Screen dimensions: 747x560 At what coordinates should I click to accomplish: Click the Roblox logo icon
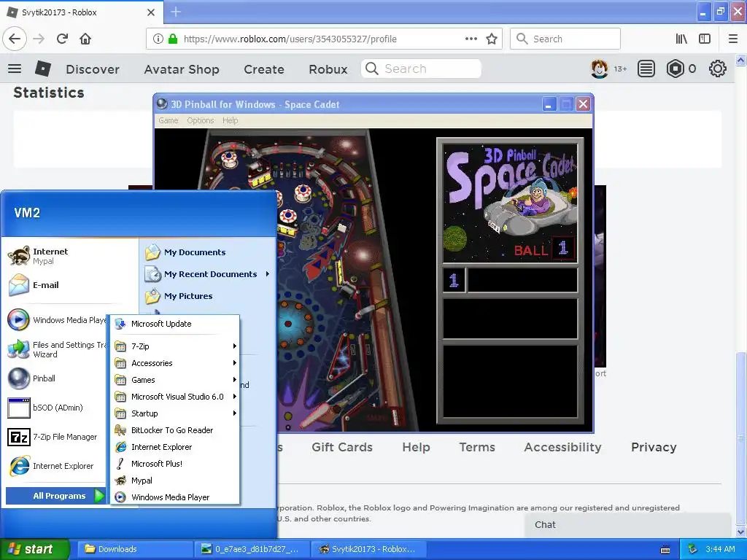point(43,69)
